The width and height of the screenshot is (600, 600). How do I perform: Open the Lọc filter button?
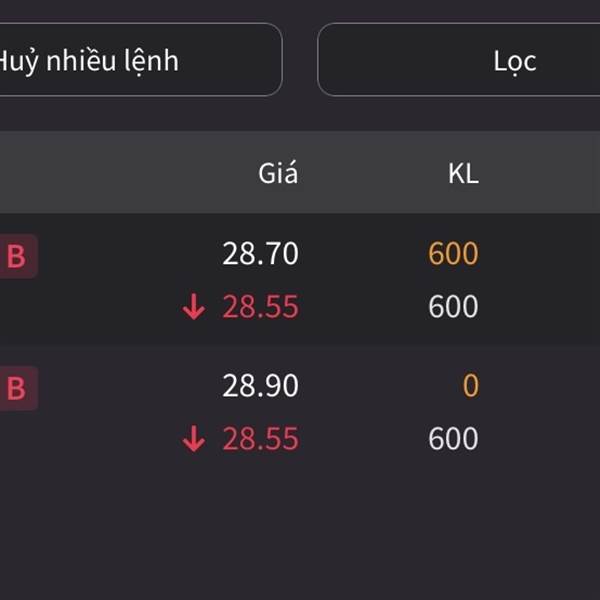pyautogui.click(x=458, y=60)
